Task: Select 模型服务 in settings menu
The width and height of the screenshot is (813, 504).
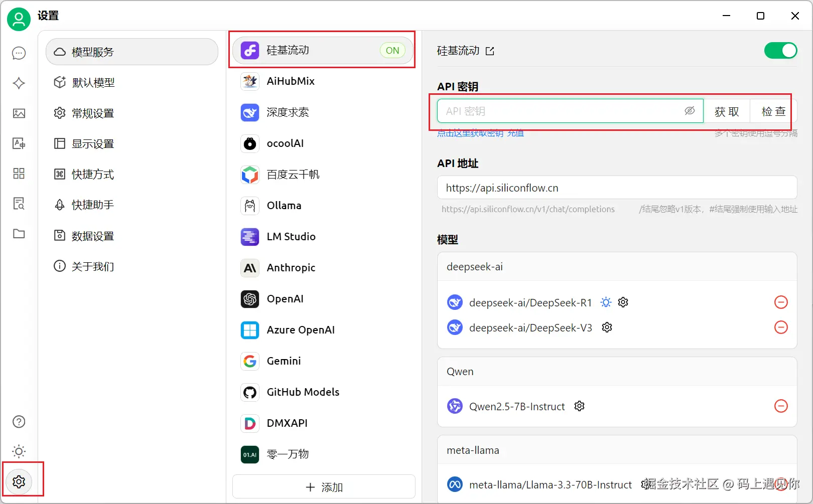Action: (132, 52)
